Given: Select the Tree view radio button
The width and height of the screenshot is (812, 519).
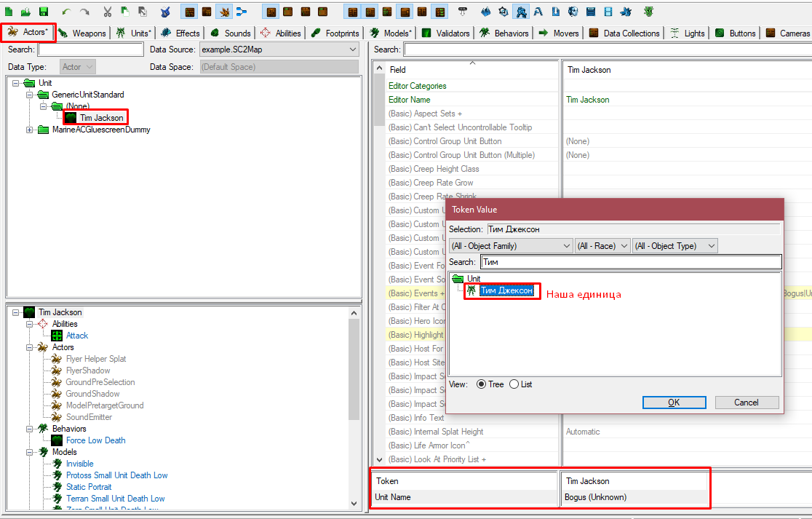Looking at the screenshot, I should 481,384.
